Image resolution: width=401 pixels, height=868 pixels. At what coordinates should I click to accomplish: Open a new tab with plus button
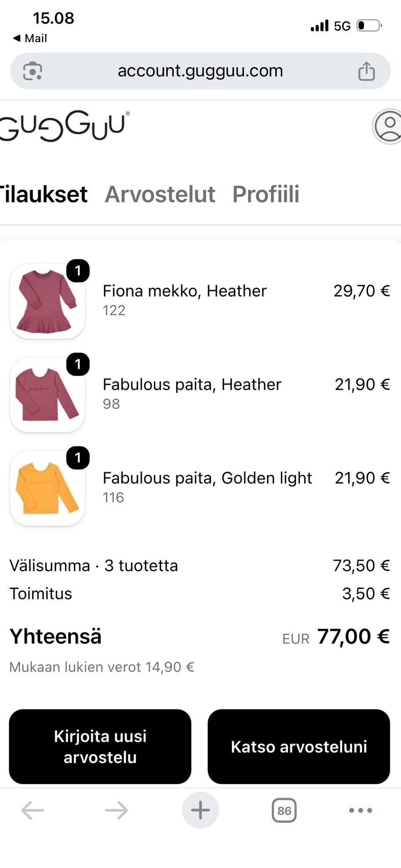pyautogui.click(x=200, y=810)
